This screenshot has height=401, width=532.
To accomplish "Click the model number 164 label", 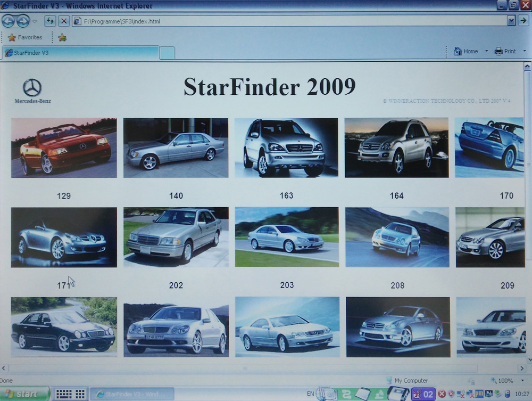I will [x=397, y=195].
